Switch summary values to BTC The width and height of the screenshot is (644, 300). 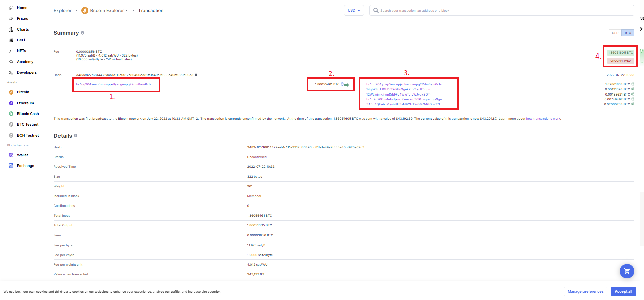point(628,33)
